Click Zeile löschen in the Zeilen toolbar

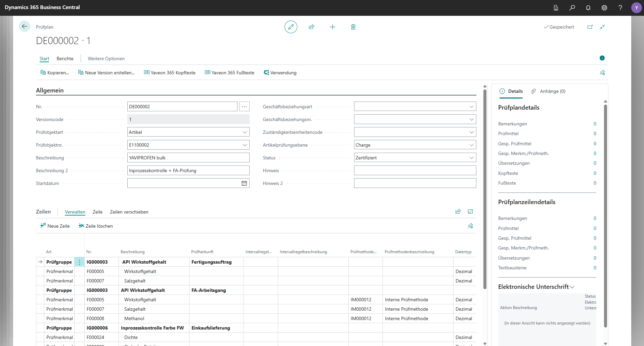pos(96,226)
